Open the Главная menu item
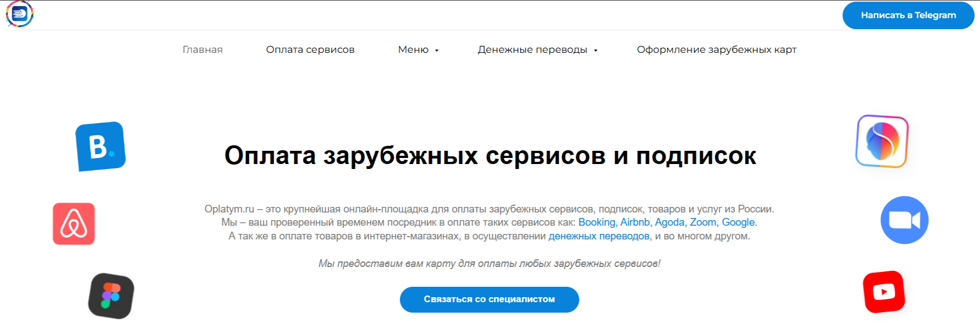This screenshot has height=333, width=980. 202,50
